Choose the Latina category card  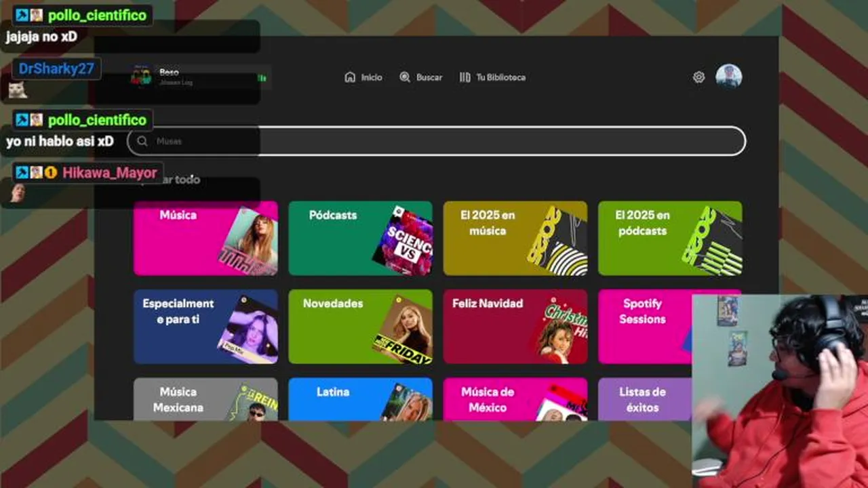coord(360,399)
